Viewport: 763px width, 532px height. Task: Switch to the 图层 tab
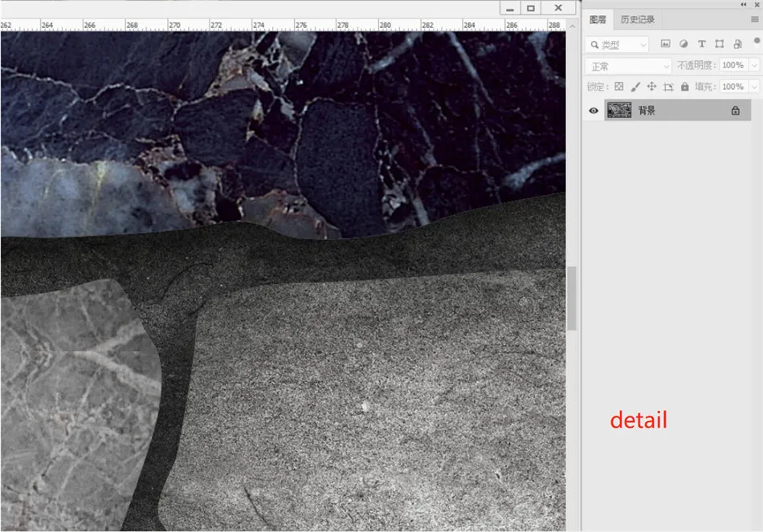point(598,19)
